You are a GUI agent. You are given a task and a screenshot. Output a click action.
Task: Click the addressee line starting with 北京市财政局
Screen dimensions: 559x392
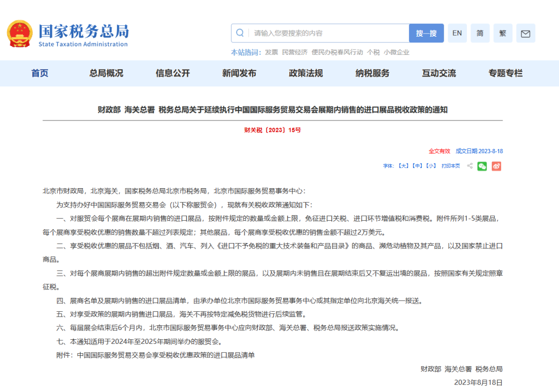pyautogui.click(x=174, y=191)
